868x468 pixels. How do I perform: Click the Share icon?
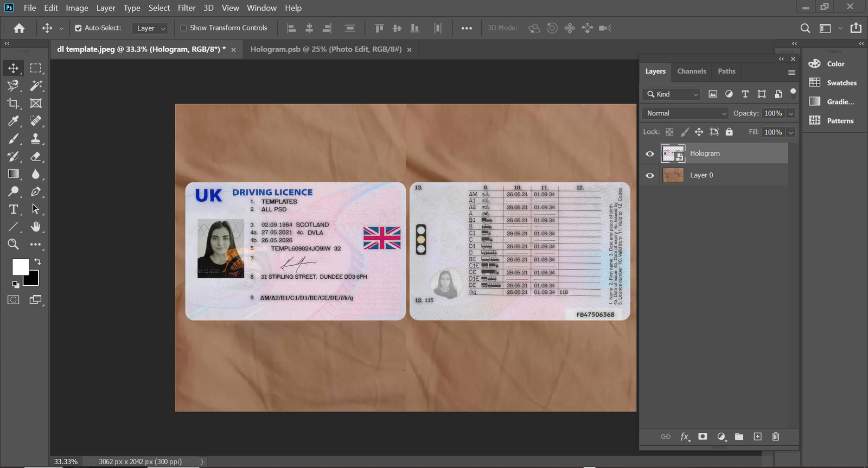coord(856,28)
